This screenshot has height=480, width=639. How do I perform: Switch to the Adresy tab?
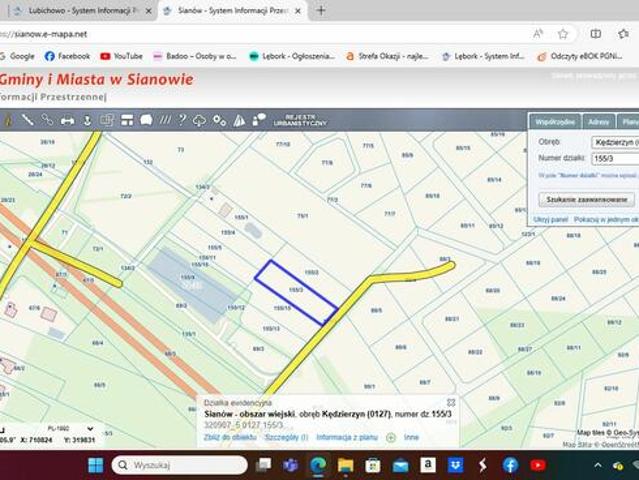(x=598, y=121)
